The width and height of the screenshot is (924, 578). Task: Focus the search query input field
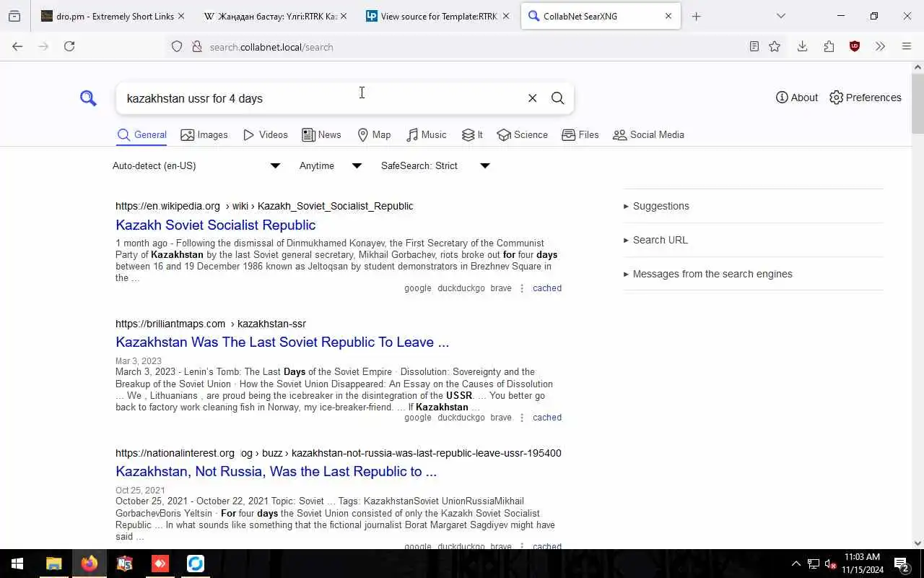(x=321, y=98)
